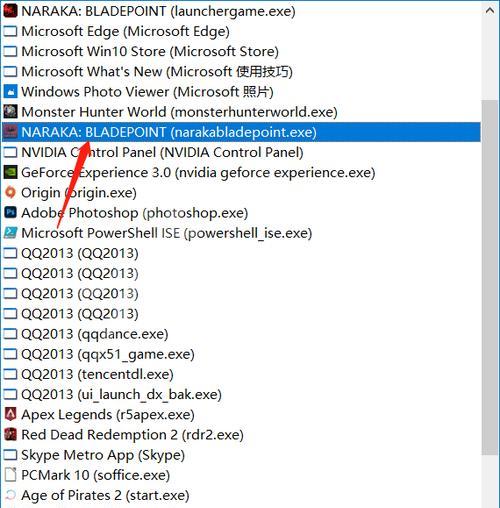This screenshot has width=500, height=508.
Task: Select QQ2013 (qqx51_game.exe) entry
Action: coord(241,354)
